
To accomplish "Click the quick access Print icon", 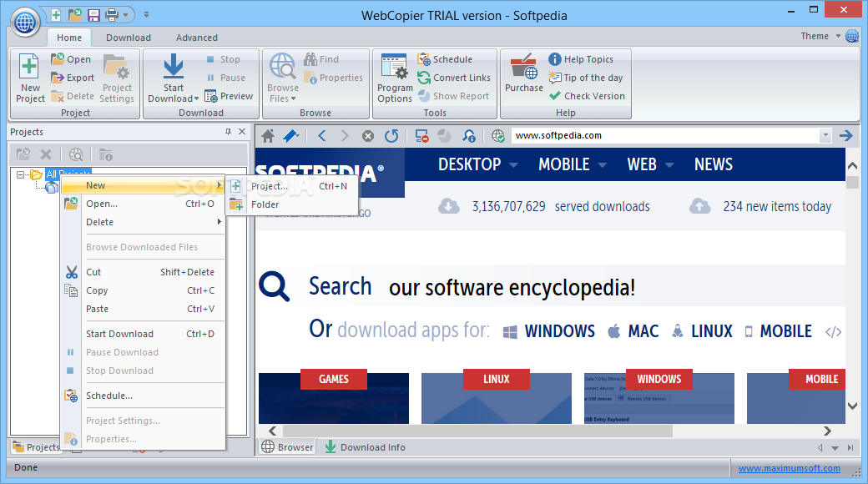I will [111, 14].
